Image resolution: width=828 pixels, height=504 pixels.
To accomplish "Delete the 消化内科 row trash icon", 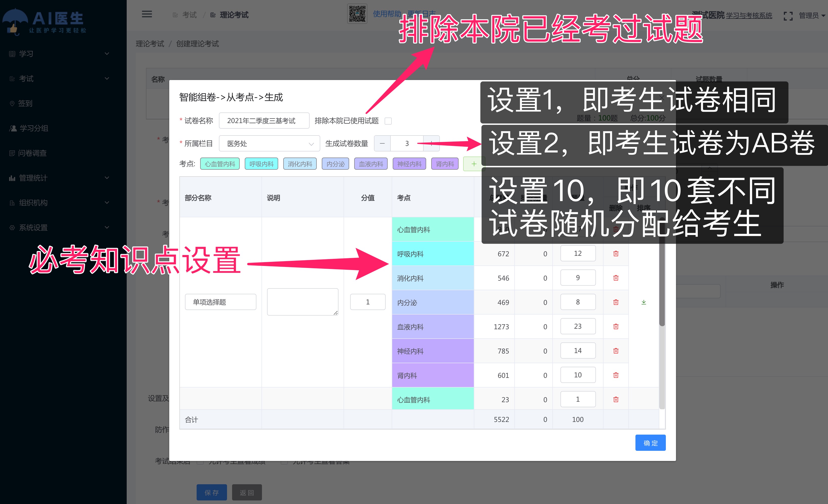I will 616,278.
